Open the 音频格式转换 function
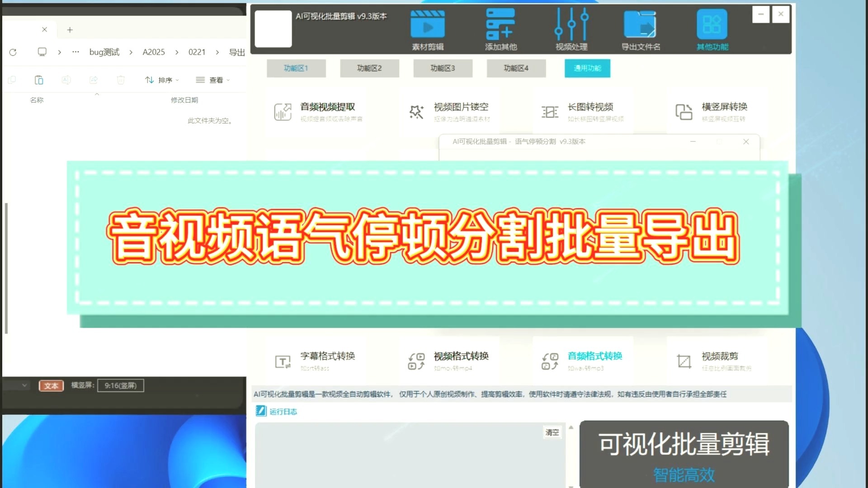Screen dimensions: 868x488 click(595, 356)
